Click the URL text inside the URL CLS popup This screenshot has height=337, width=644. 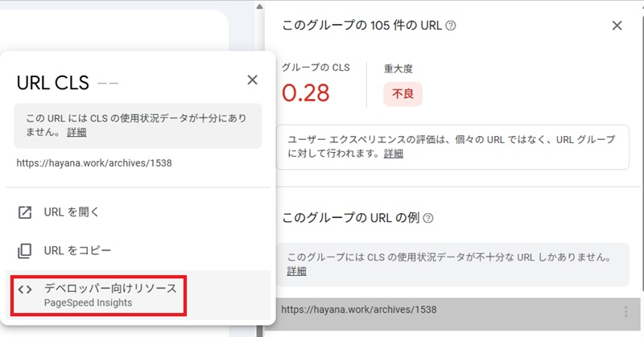(x=94, y=163)
